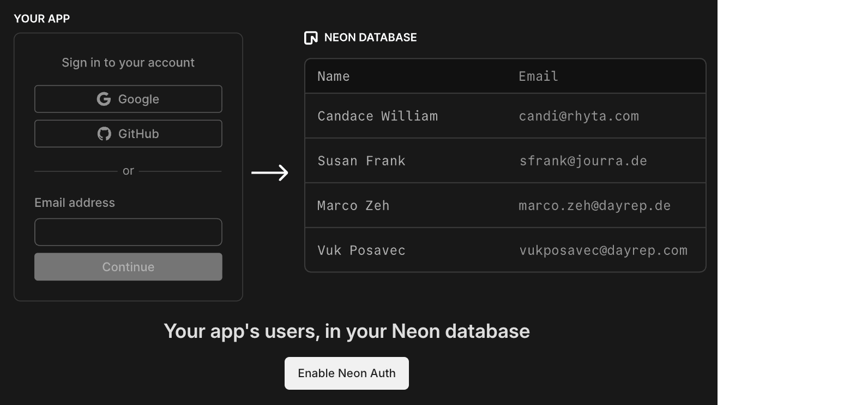
Task: Click the arrow pointing to the database
Action: [x=270, y=172]
